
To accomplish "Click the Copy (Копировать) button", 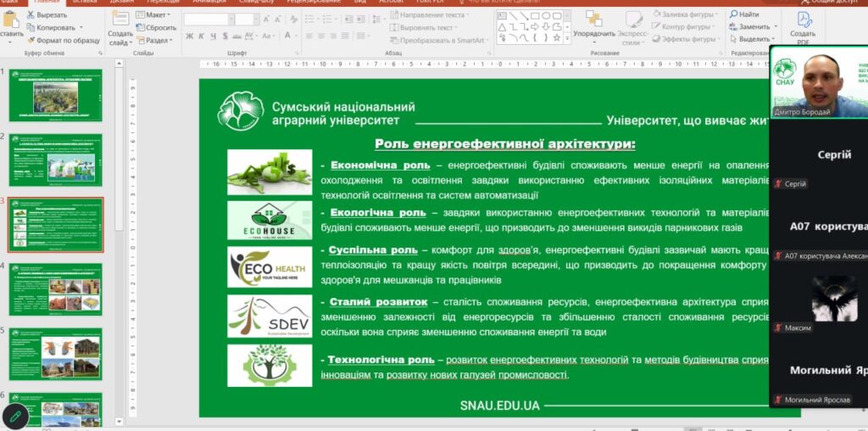I will (55, 27).
